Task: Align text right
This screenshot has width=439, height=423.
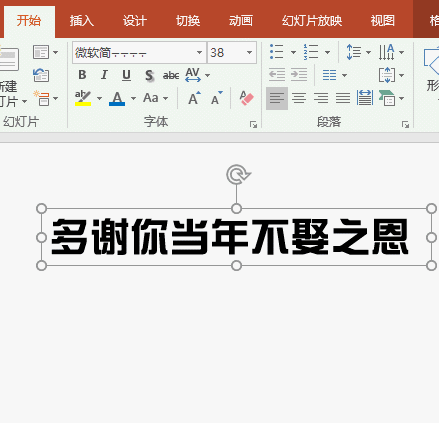Action: (321, 98)
